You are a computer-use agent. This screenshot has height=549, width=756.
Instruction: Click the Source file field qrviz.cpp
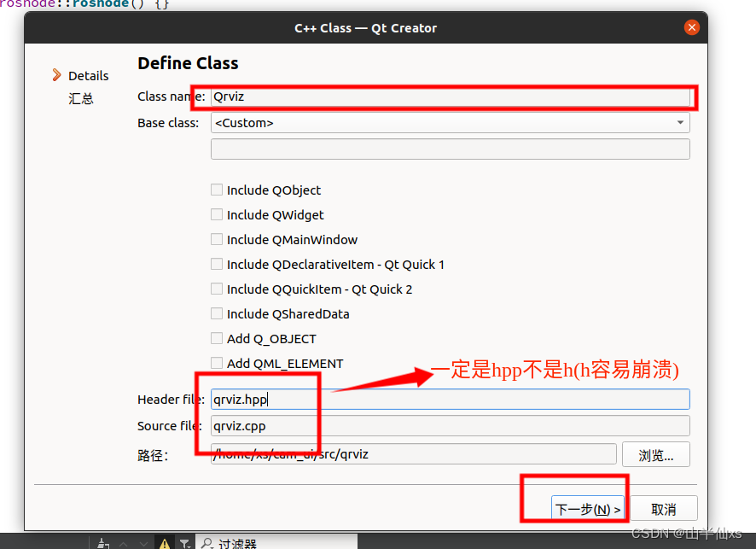[450, 426]
